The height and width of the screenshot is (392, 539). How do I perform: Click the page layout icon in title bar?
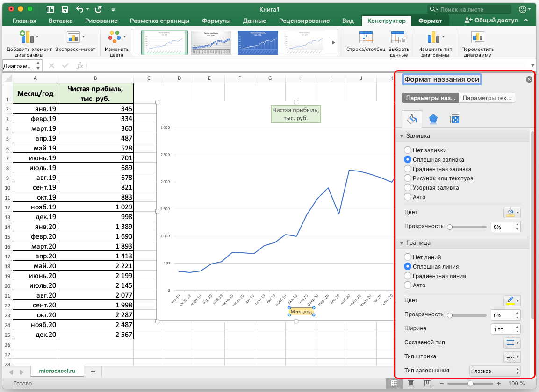tap(50, 10)
